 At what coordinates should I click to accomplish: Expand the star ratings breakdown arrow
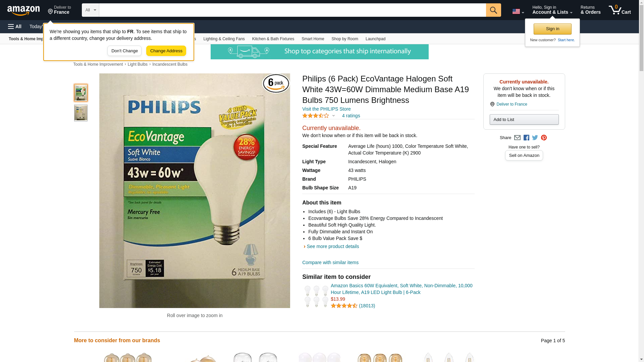tap(333, 116)
